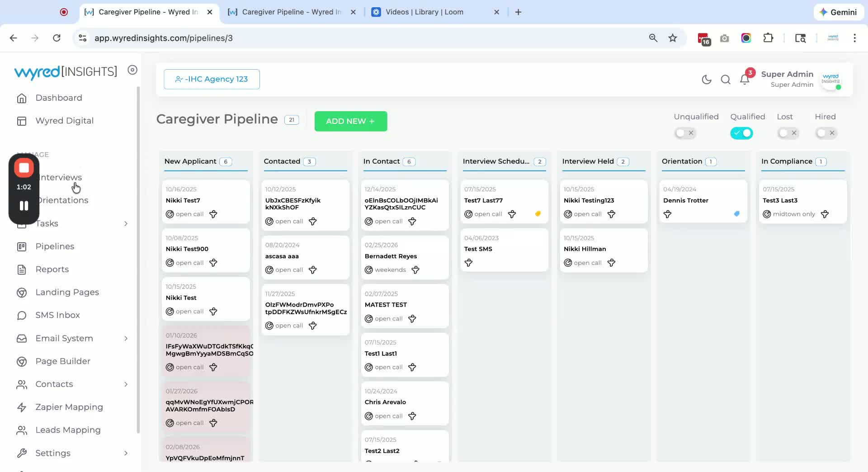Screen dimensions: 868x472
Task: Toggle dark mode moon icon
Action: [x=707, y=80]
